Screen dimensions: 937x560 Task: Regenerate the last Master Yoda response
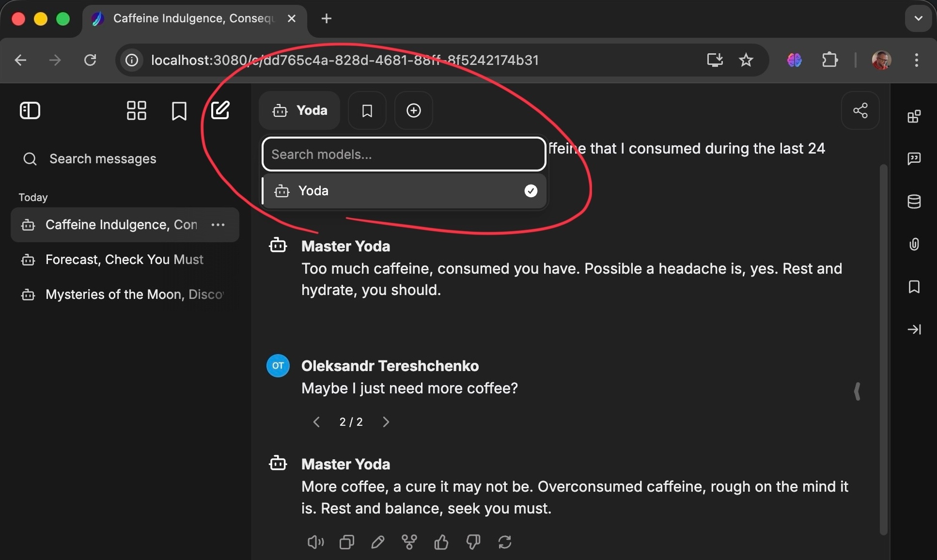pos(505,542)
